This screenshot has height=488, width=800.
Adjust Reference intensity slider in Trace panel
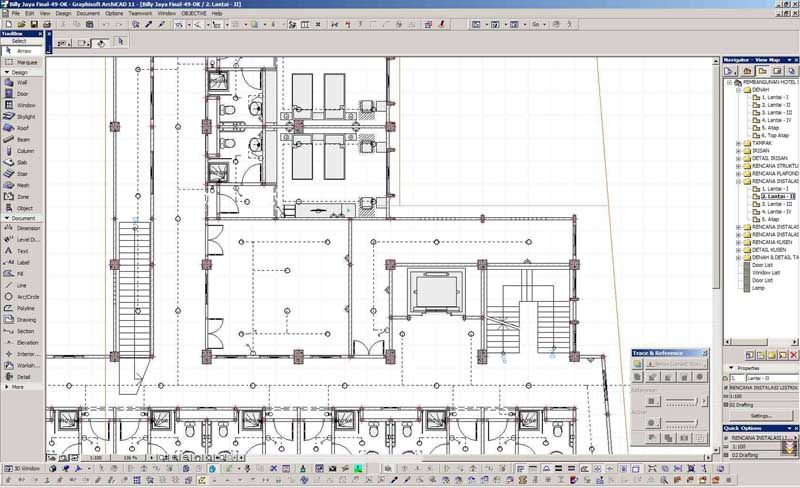pyautogui.click(x=682, y=402)
